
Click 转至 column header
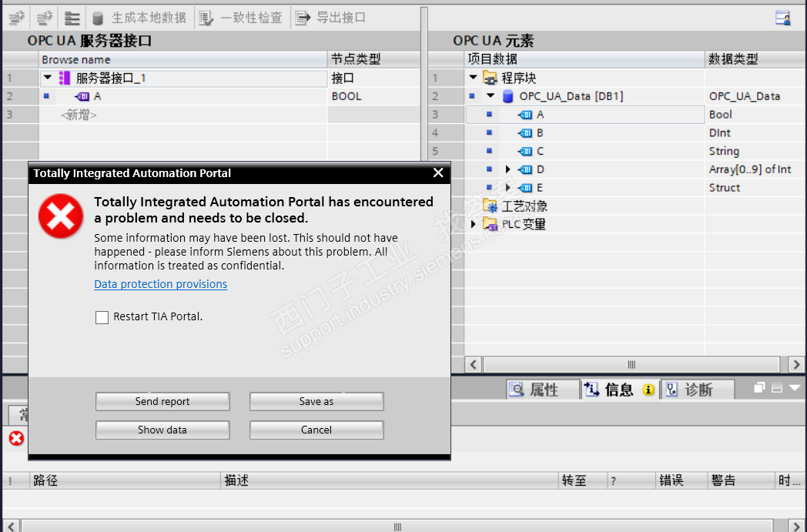coord(583,480)
